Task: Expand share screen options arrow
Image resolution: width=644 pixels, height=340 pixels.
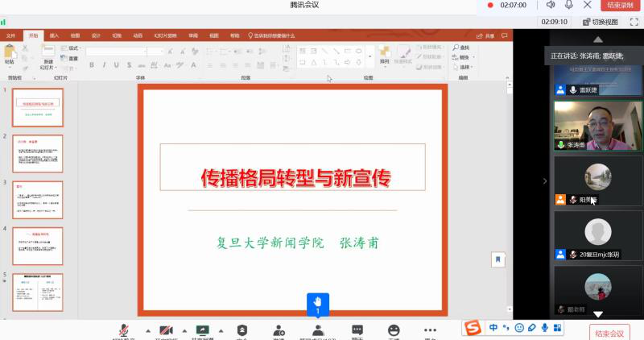Action: point(220,330)
